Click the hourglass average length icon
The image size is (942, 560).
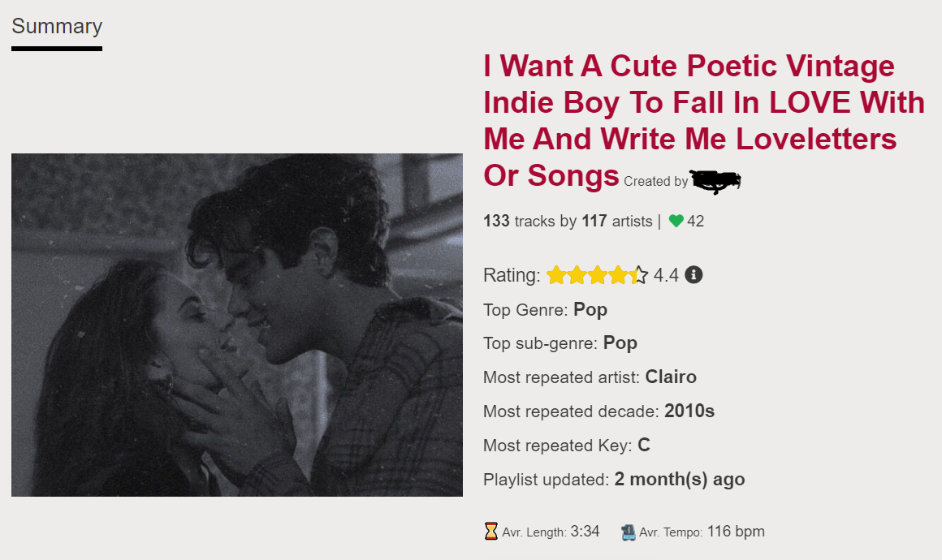pyautogui.click(x=490, y=532)
